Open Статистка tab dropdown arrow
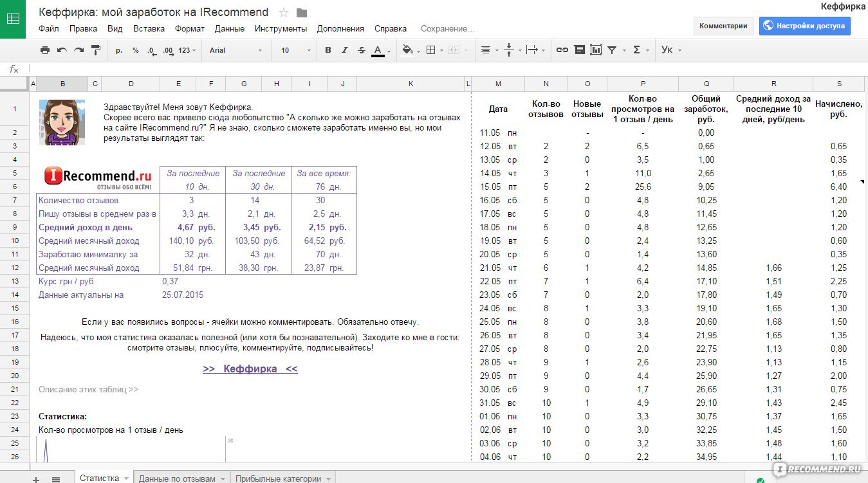This screenshot has height=483, width=868. [127, 478]
